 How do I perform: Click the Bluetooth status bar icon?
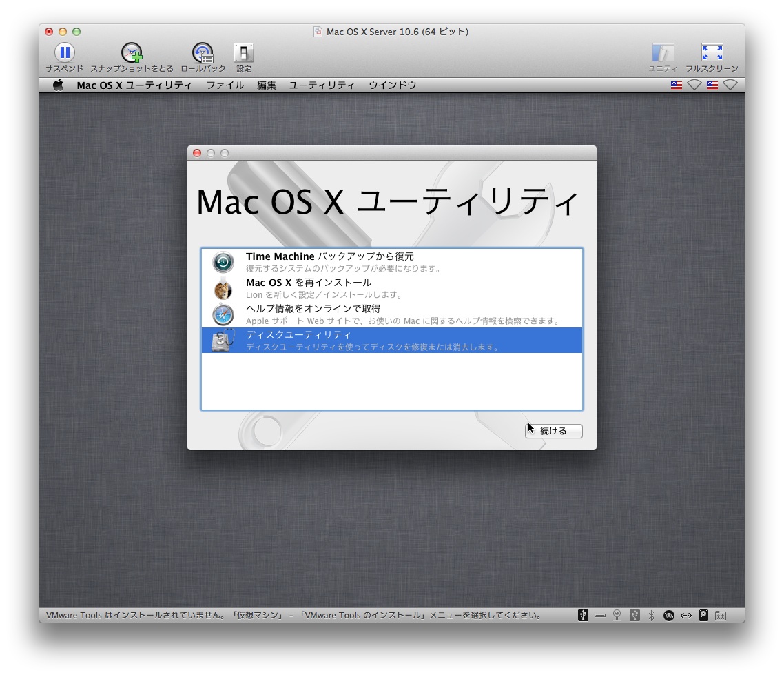[x=652, y=616]
